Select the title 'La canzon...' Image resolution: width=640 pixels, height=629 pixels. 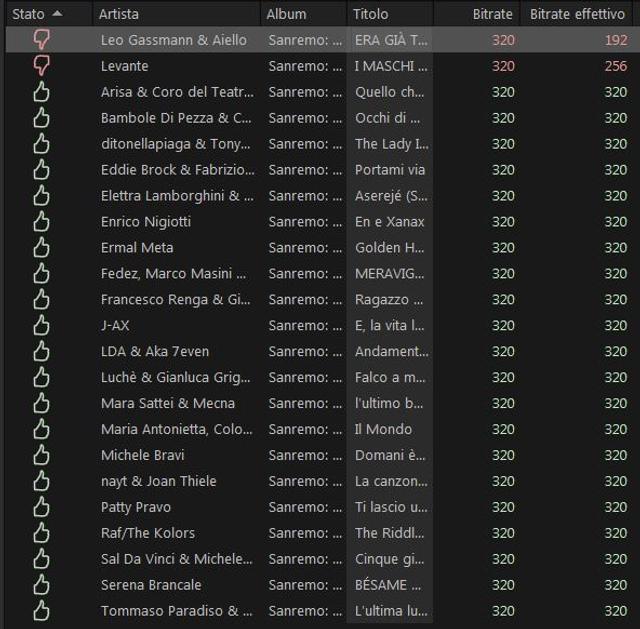(x=391, y=481)
